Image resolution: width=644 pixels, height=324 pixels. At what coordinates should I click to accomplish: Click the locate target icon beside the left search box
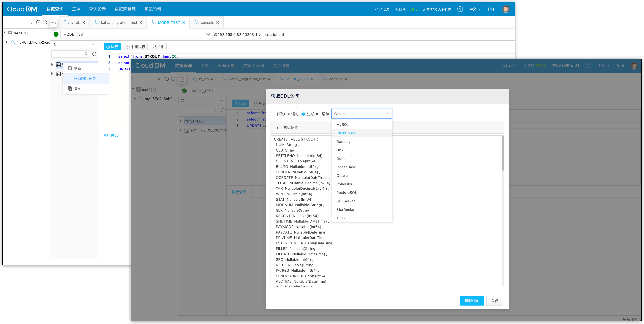pos(38,22)
